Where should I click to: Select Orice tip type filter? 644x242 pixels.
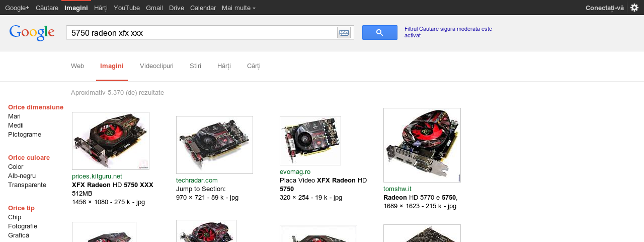pos(21,208)
